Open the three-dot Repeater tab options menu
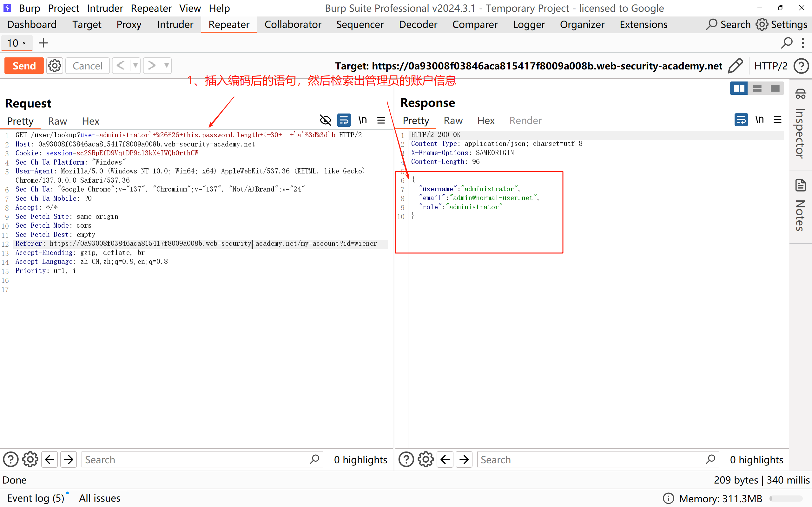The width and height of the screenshot is (812, 507). click(802, 43)
